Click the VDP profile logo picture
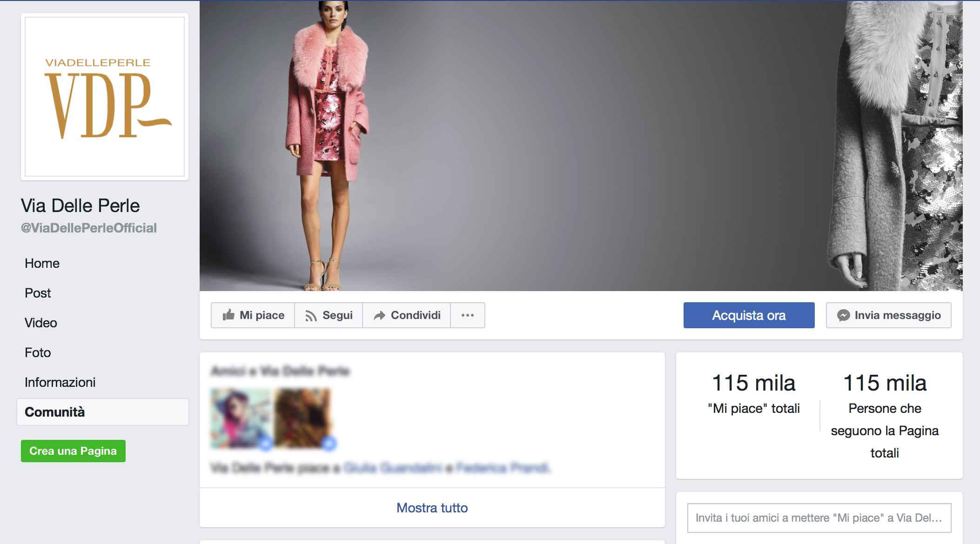This screenshot has width=980, height=544. tap(105, 97)
